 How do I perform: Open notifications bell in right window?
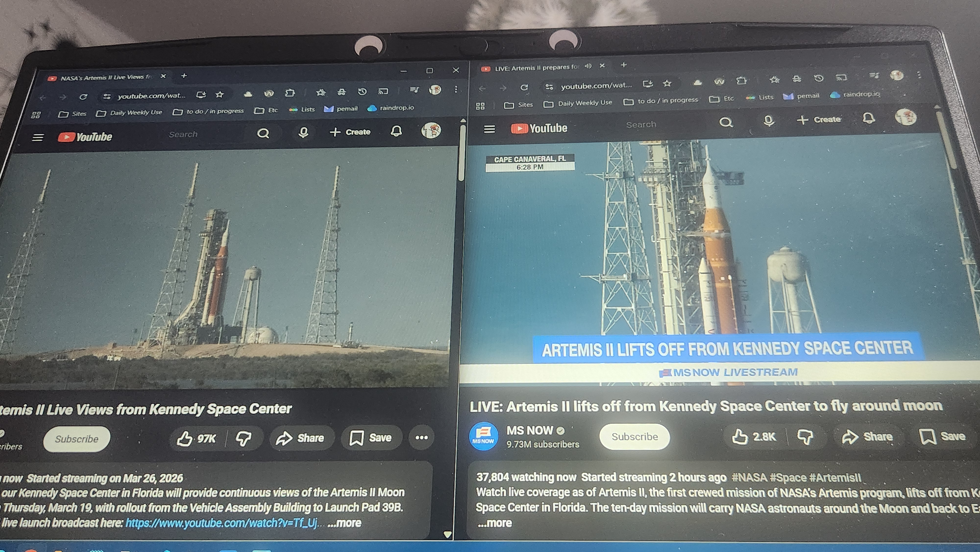[x=869, y=118]
